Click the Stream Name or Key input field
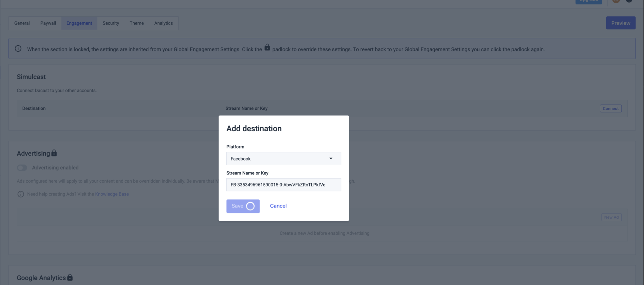Image resolution: width=644 pixels, height=285 pixels. coord(283,185)
